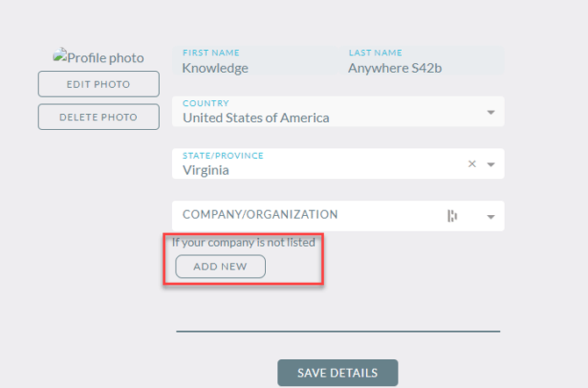Select the United States of America country value
Image resolution: width=588 pixels, height=388 pixels.
click(255, 118)
